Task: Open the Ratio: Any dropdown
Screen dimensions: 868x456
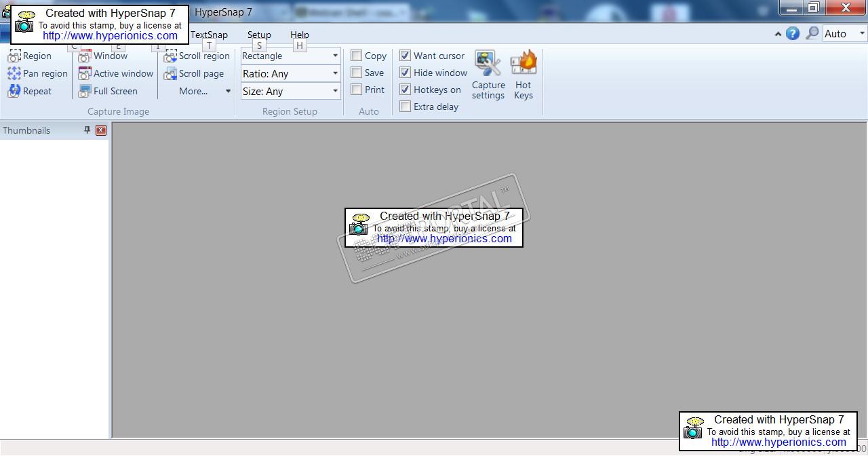Action: (x=290, y=73)
